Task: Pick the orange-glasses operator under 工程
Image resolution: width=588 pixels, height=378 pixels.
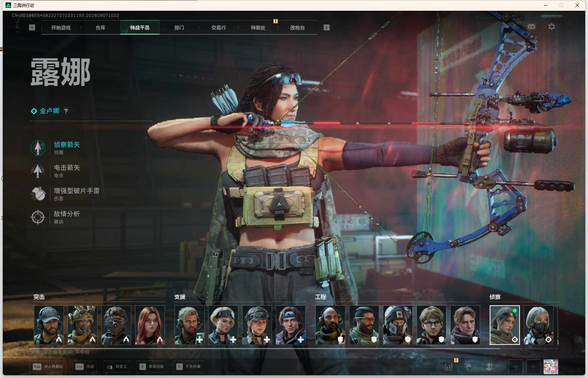Action: coord(364,325)
